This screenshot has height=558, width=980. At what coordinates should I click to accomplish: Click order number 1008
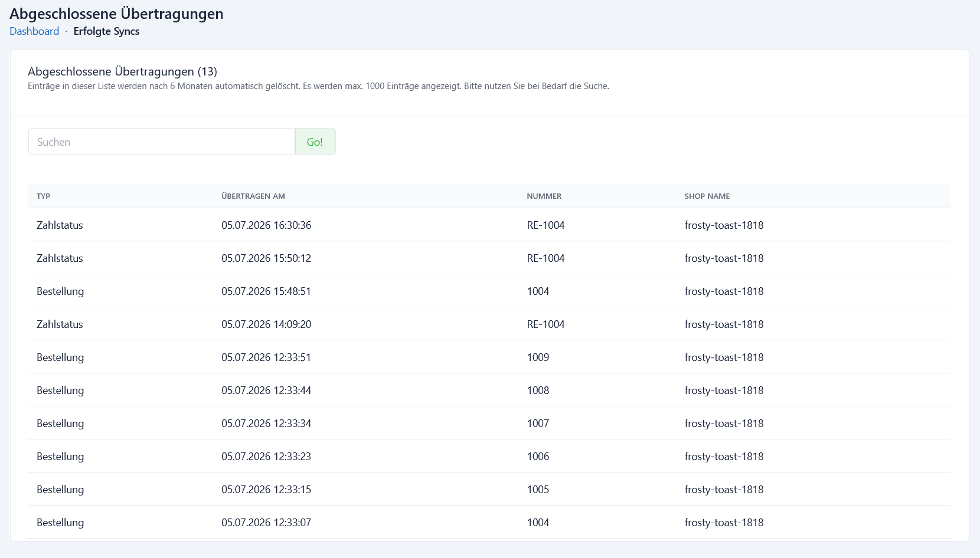(538, 390)
